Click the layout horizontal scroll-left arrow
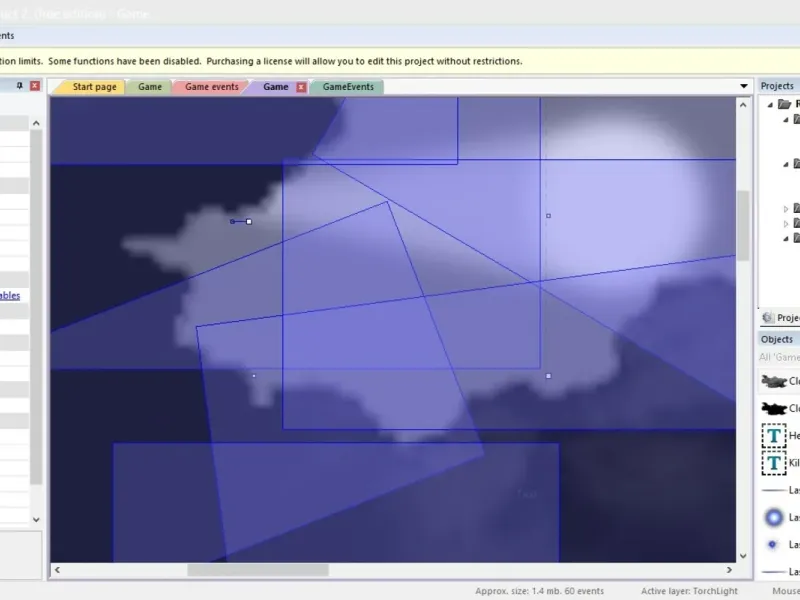The height and width of the screenshot is (600, 800). tap(57, 570)
